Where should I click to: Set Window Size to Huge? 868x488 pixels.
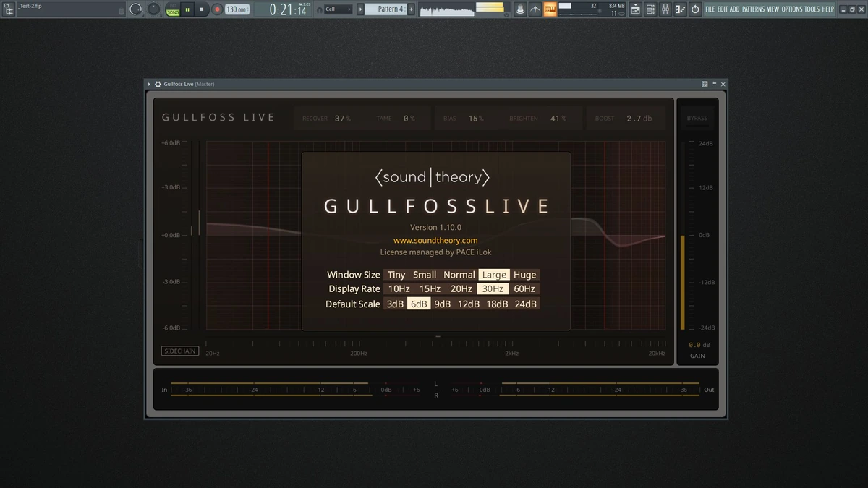tap(525, 275)
